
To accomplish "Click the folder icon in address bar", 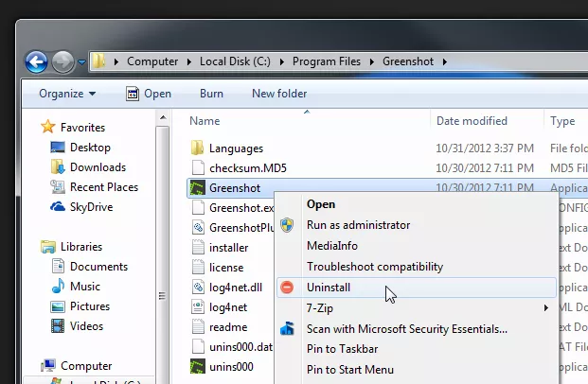I will pos(99,61).
